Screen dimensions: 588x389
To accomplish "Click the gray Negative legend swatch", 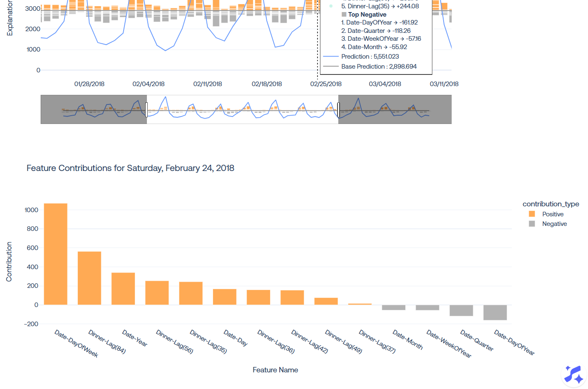I will point(532,224).
